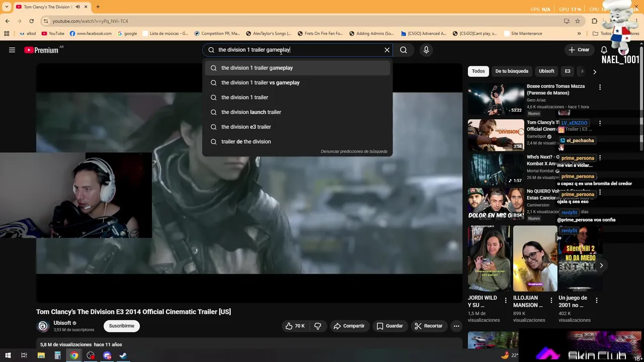Show more filter chips with right chevron
Image resolution: width=644 pixels, height=362 pixels.
click(x=595, y=71)
